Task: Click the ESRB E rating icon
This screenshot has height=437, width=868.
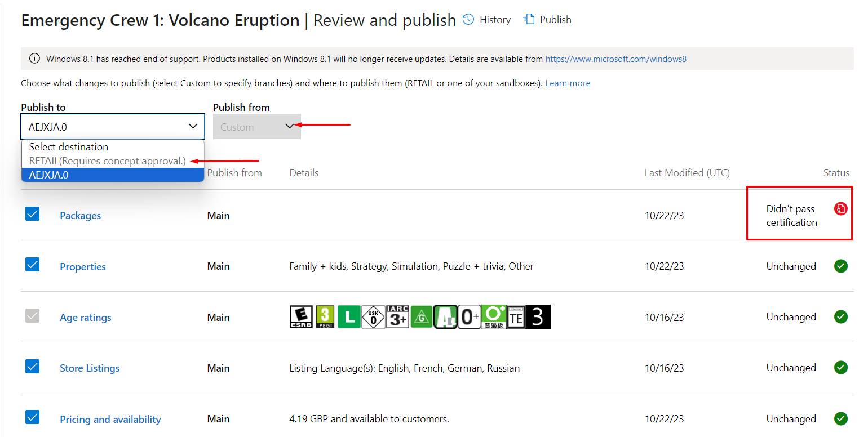Action: click(301, 317)
